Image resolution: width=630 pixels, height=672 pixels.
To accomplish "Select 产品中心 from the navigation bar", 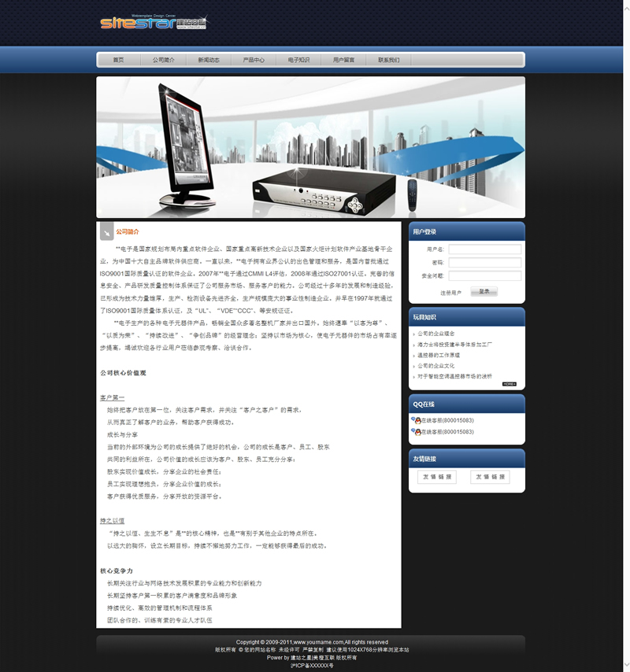I will tap(254, 60).
